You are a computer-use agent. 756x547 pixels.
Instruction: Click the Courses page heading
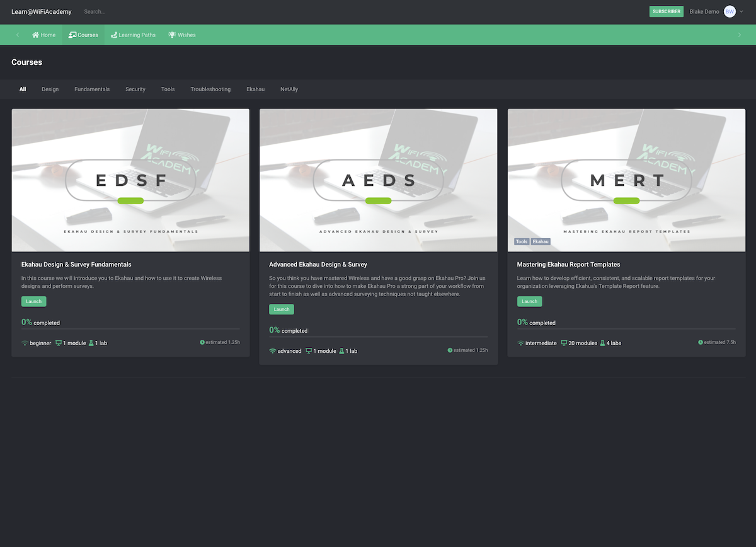[x=27, y=62]
